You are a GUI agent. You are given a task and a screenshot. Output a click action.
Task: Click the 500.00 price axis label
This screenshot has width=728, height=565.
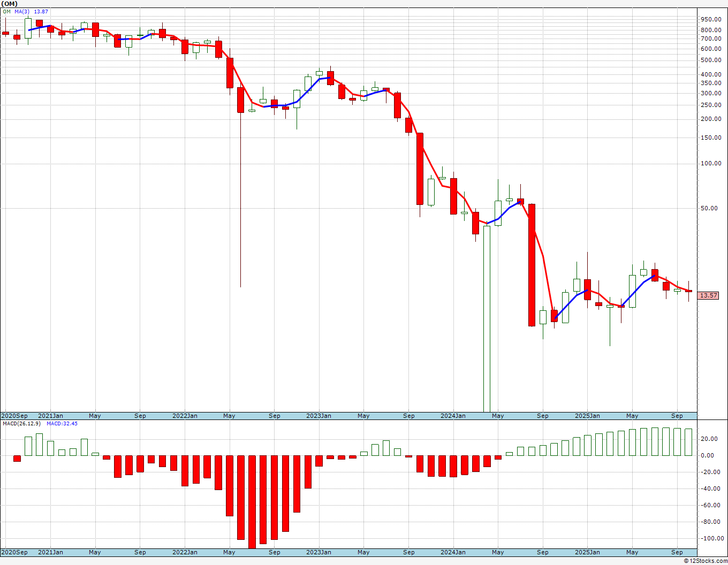pyautogui.click(x=711, y=60)
